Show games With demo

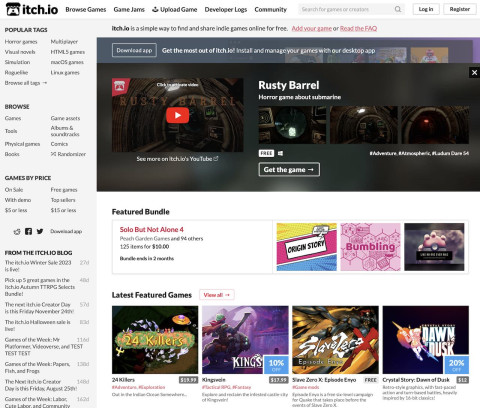click(x=18, y=200)
